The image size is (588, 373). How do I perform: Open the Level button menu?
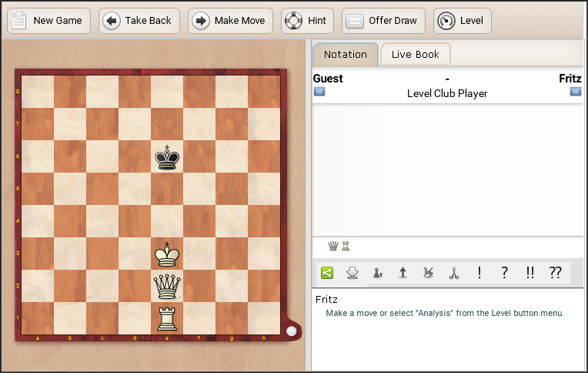tap(462, 21)
